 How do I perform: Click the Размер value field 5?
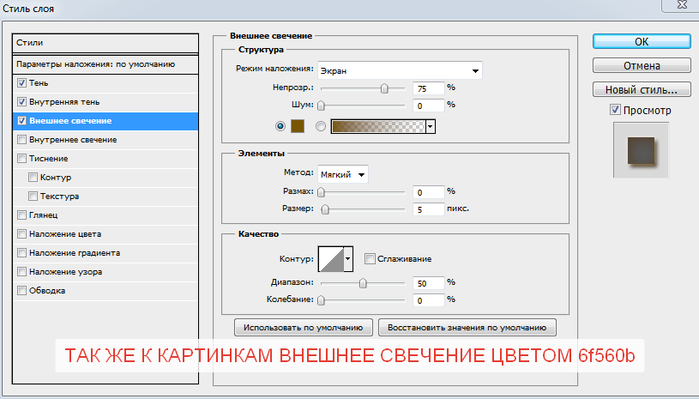428,210
